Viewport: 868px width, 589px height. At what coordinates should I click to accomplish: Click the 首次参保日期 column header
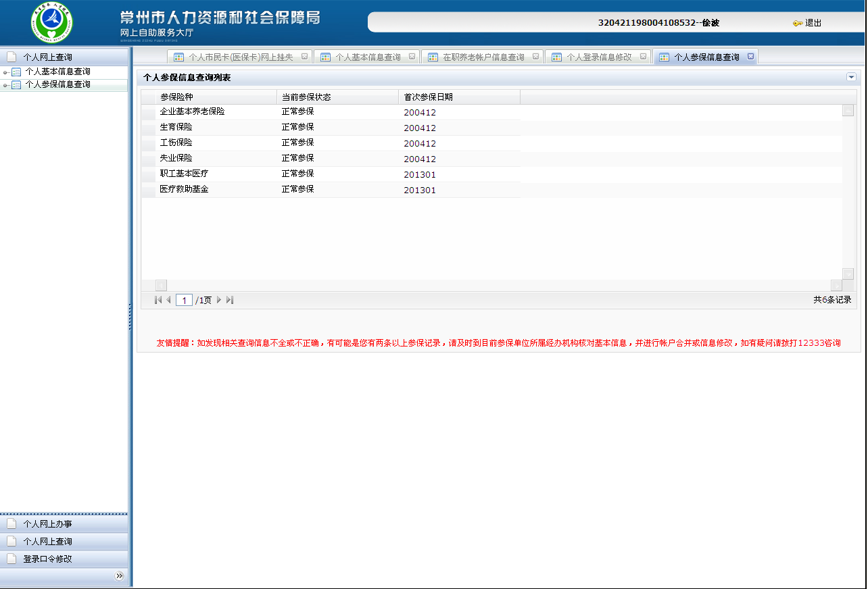point(460,97)
